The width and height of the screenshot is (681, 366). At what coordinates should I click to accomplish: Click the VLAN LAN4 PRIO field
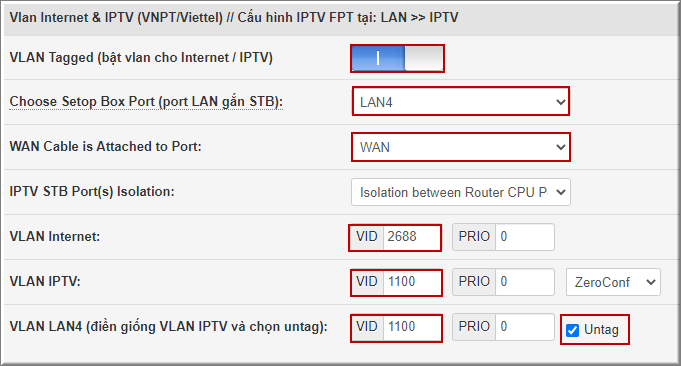(525, 327)
